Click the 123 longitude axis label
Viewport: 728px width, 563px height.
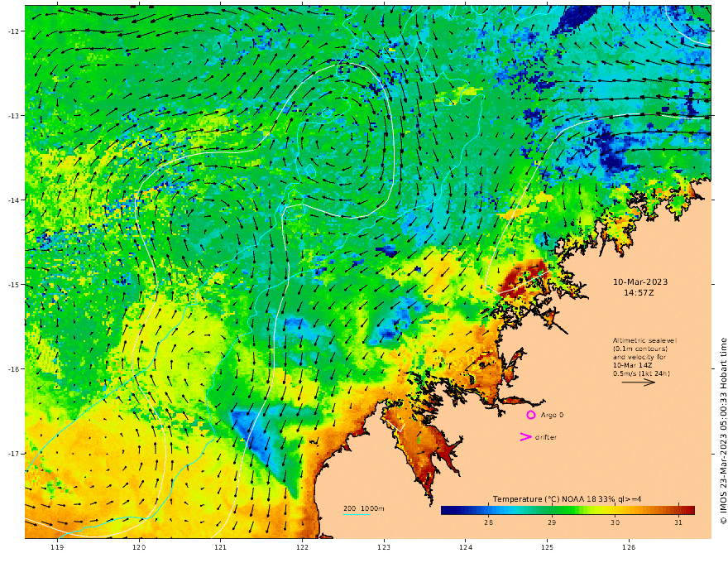click(384, 547)
